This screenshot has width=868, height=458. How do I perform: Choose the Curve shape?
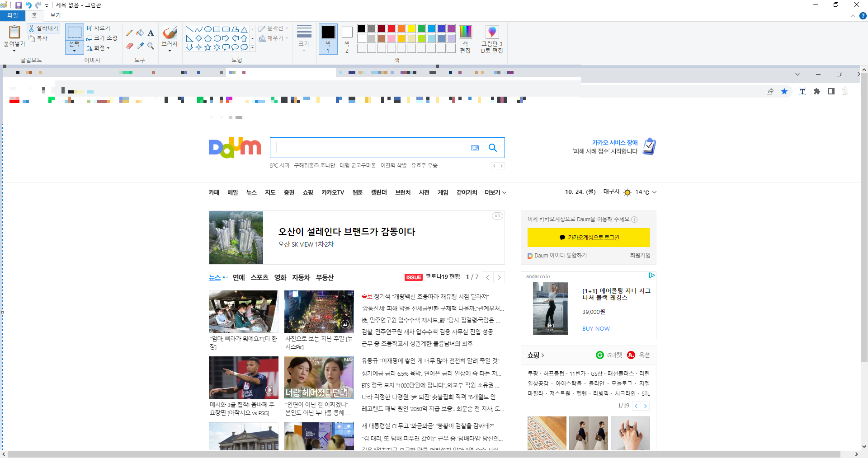pyautogui.click(x=198, y=29)
